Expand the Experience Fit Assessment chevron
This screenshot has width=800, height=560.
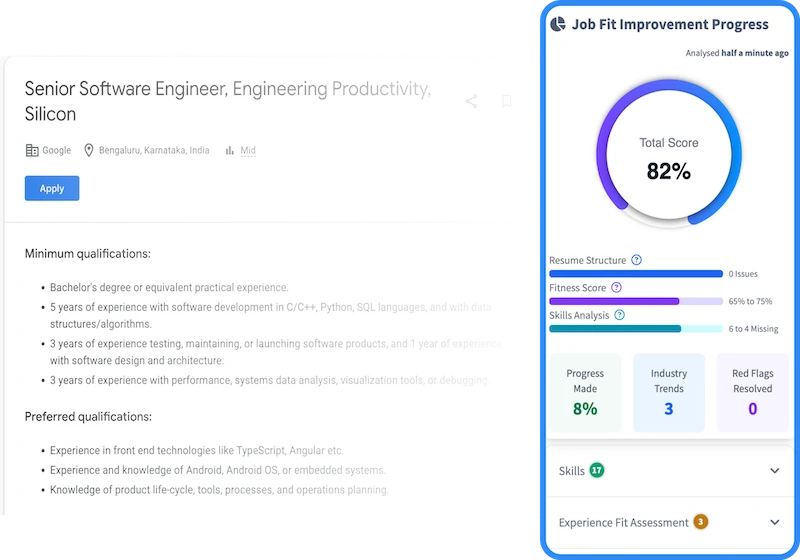[774, 522]
